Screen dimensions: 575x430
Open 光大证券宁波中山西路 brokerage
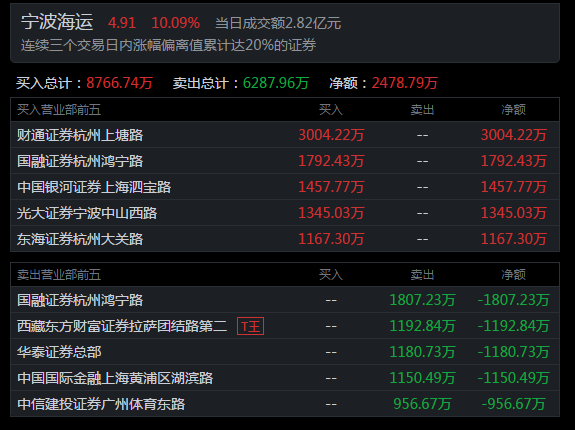tap(87, 213)
